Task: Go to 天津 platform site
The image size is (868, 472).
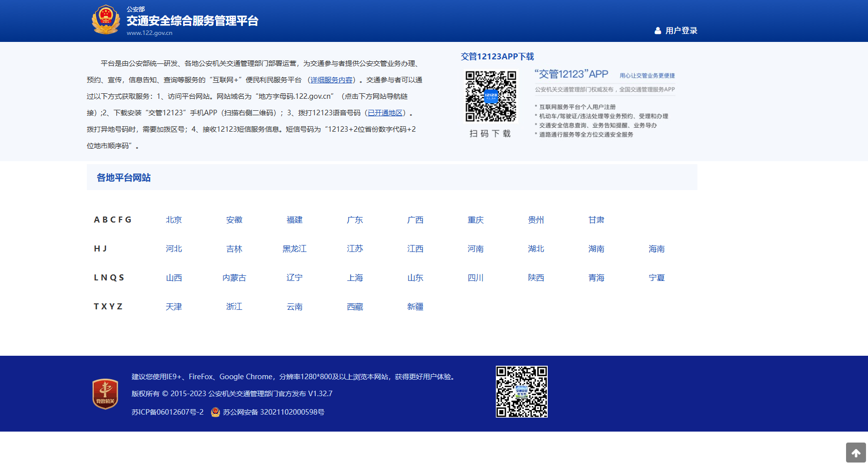Action: tap(174, 307)
